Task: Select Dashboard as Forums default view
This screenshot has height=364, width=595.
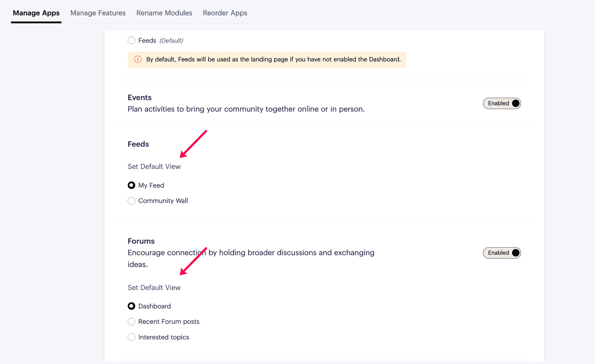Action: pos(131,306)
